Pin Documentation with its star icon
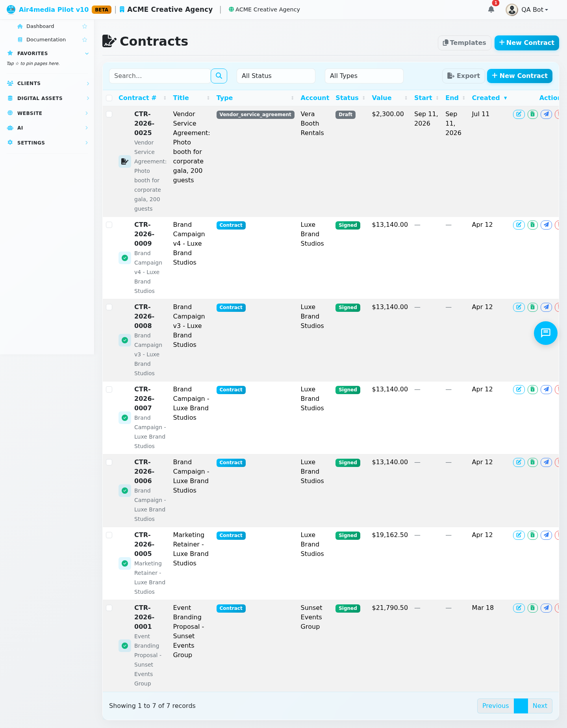This screenshot has height=728, width=567. tap(85, 40)
